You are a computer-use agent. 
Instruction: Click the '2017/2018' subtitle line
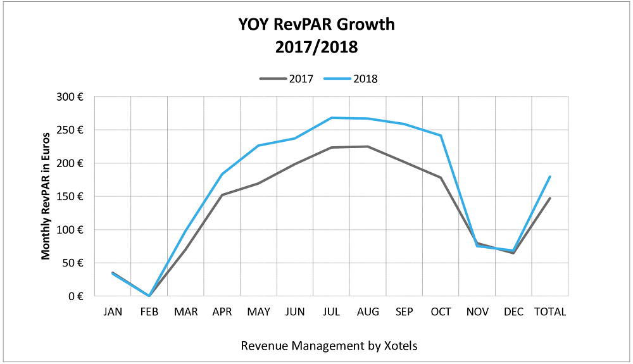click(x=316, y=47)
